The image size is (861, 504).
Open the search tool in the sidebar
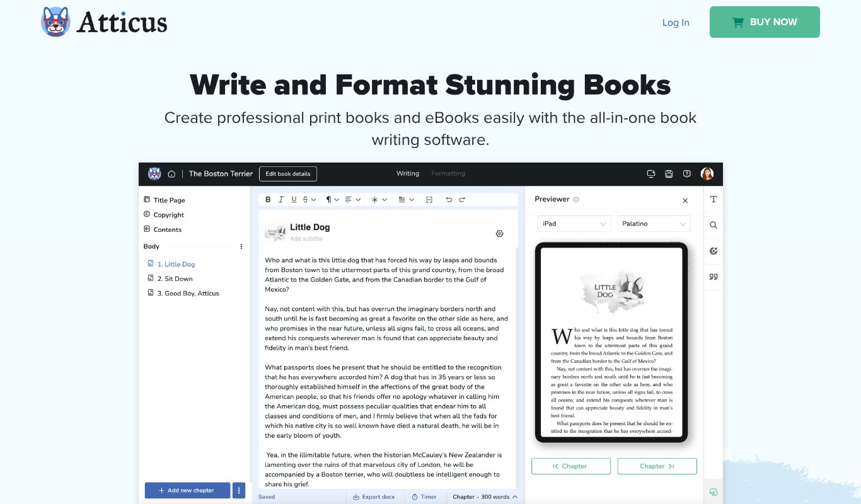pyautogui.click(x=714, y=225)
